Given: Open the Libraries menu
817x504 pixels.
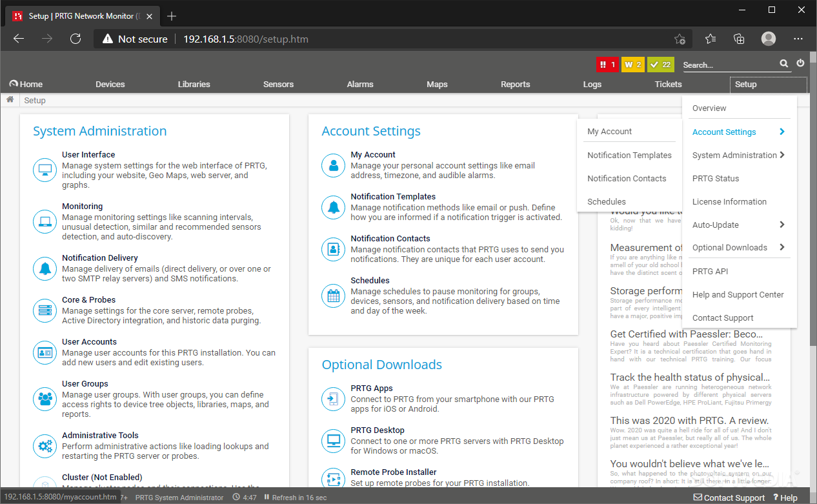Looking at the screenshot, I should [194, 84].
